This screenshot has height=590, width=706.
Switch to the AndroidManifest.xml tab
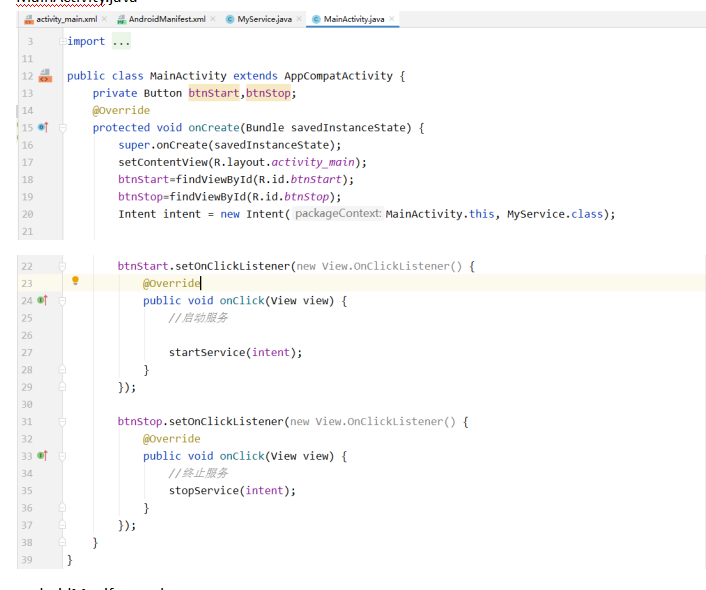coord(167,19)
